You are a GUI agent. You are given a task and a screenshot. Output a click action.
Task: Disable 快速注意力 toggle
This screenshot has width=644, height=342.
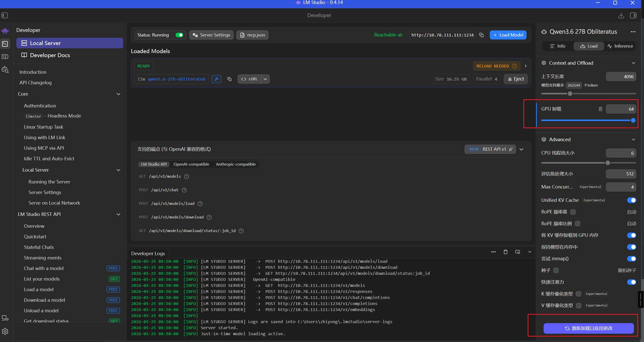click(x=631, y=282)
